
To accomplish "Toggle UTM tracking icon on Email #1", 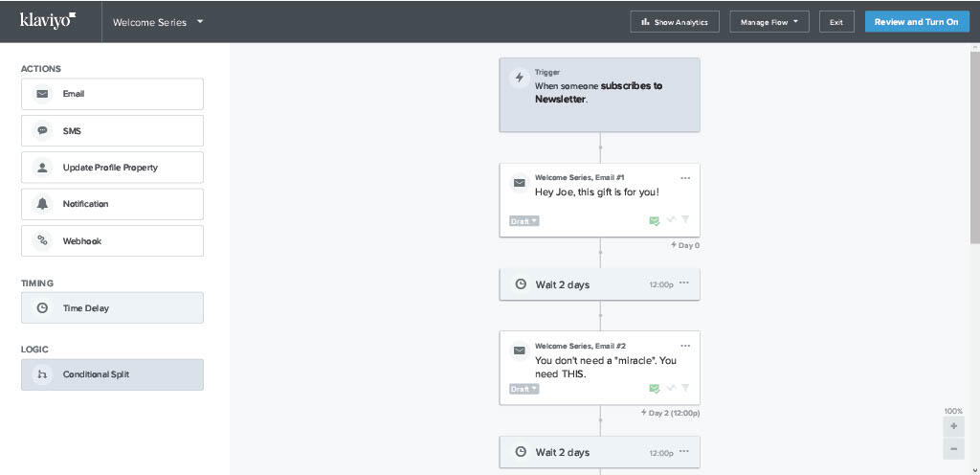I will click(x=671, y=221).
